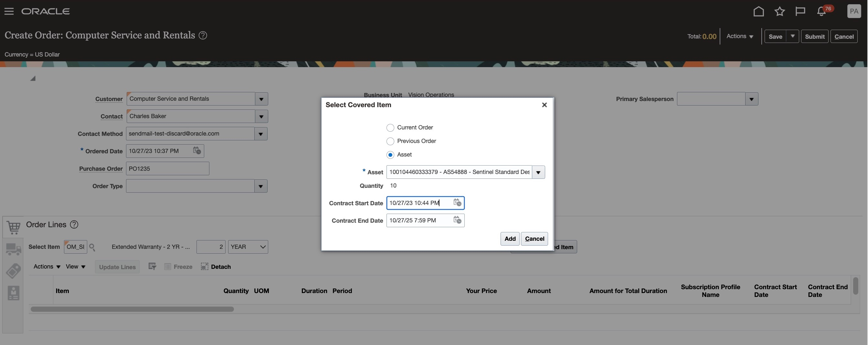This screenshot has height=345, width=868.
Task: Open the Watchlist flag icon
Action: point(800,11)
